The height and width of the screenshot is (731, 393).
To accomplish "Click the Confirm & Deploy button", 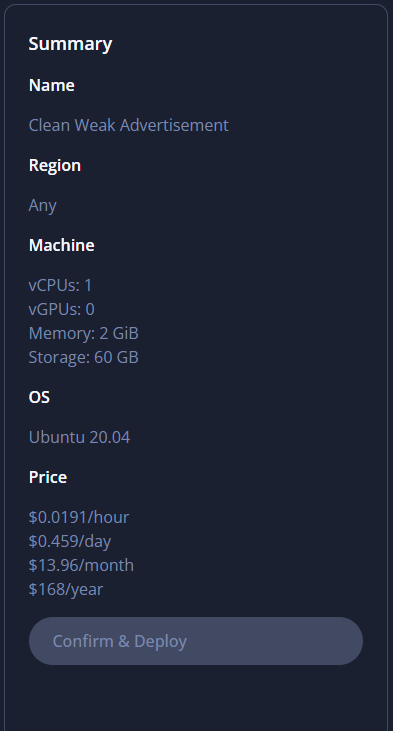I will pos(196,641).
